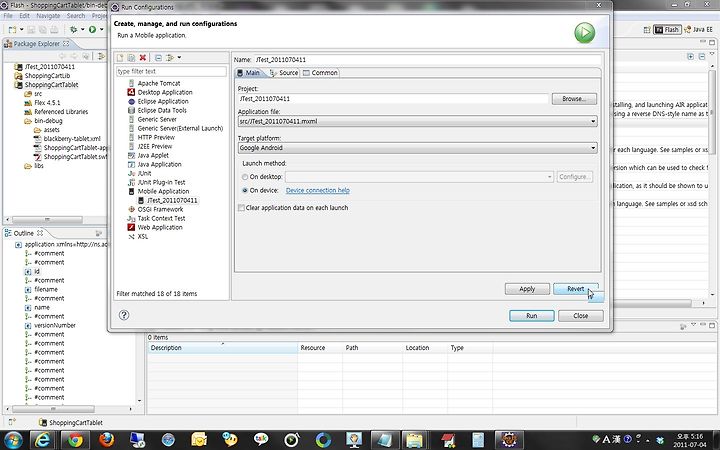
Task: Select Generic Server(External Launch) type
Action: (x=180, y=129)
